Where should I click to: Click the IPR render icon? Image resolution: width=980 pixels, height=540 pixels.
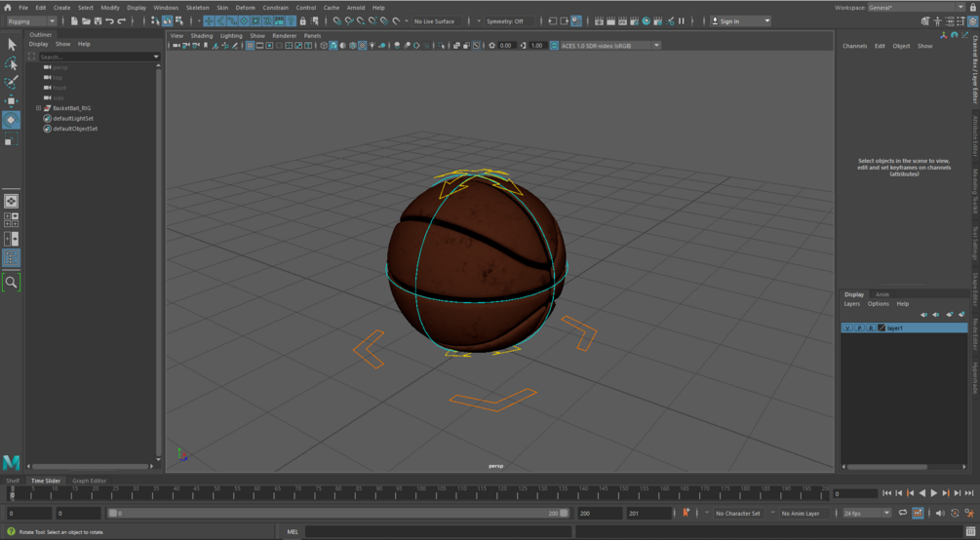(622, 21)
